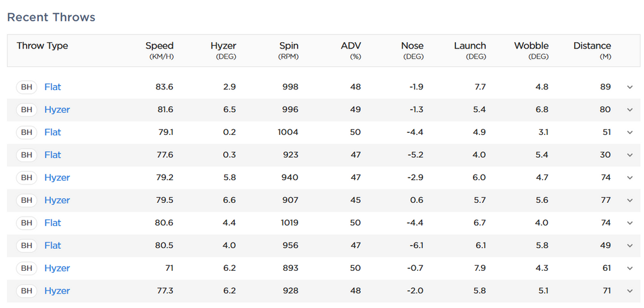The height and width of the screenshot is (308, 644).
Task: Expand the 1019 RPM Flat throw row
Action: tap(630, 223)
